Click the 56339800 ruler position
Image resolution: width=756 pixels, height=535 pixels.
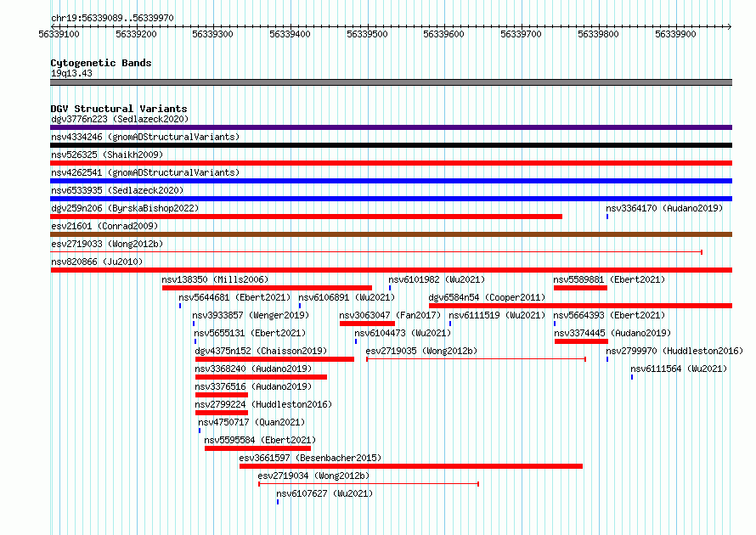[598, 34]
